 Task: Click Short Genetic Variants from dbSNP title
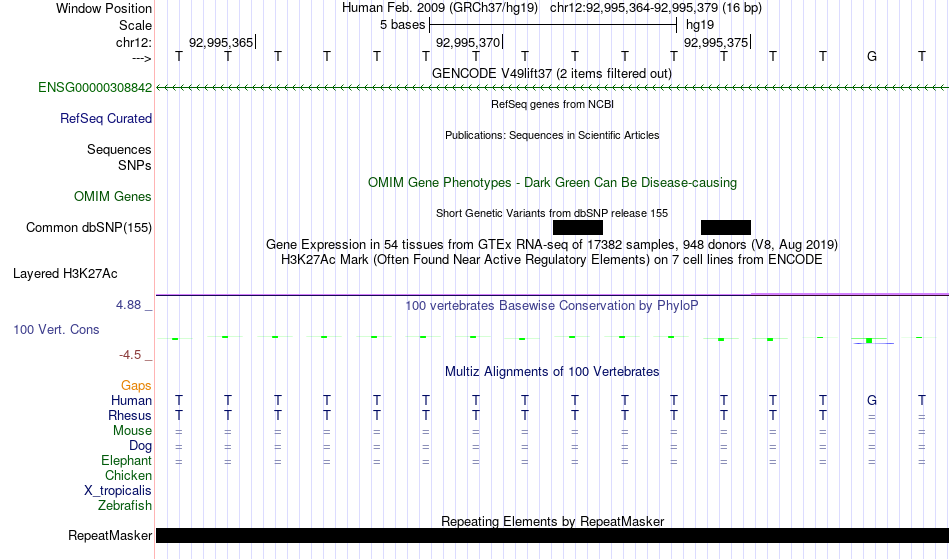coord(552,213)
